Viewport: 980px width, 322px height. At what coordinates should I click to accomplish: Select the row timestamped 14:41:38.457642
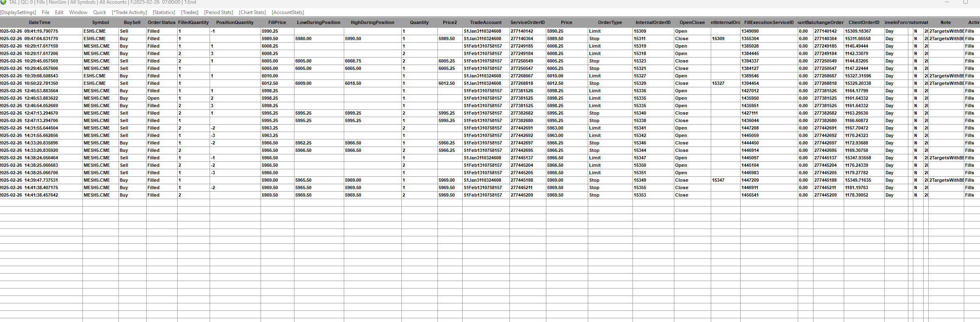(490, 195)
